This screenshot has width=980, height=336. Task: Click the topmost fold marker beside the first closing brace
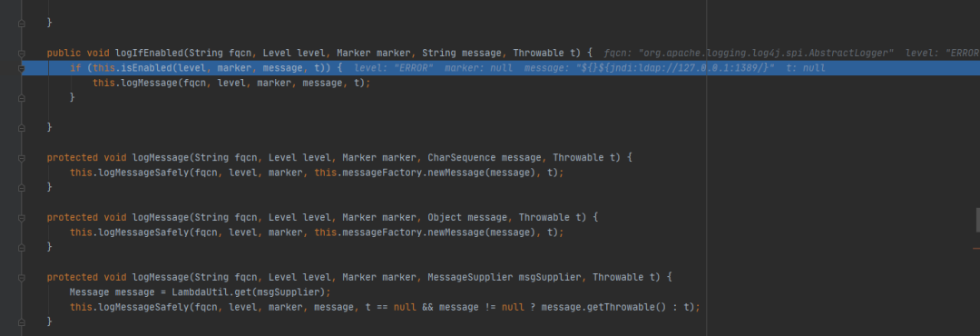21,23
